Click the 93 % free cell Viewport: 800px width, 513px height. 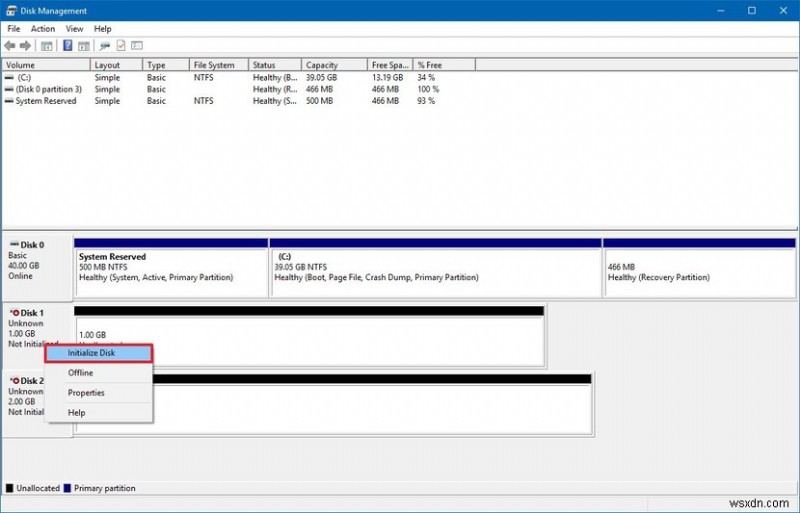pos(426,101)
